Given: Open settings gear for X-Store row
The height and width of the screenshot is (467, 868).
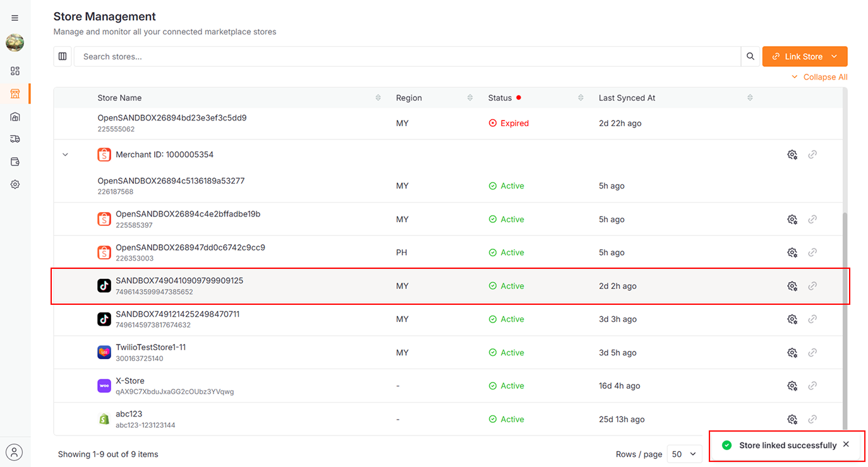Looking at the screenshot, I should tap(792, 386).
